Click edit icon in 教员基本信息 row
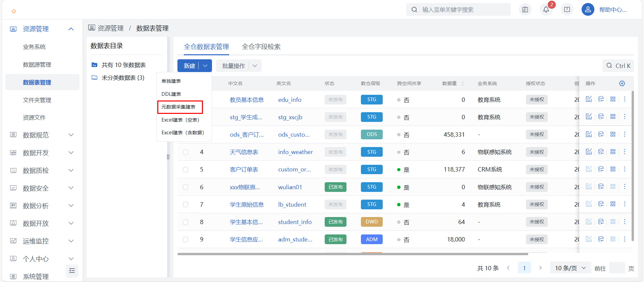This screenshot has width=644, height=282. pyautogui.click(x=589, y=99)
